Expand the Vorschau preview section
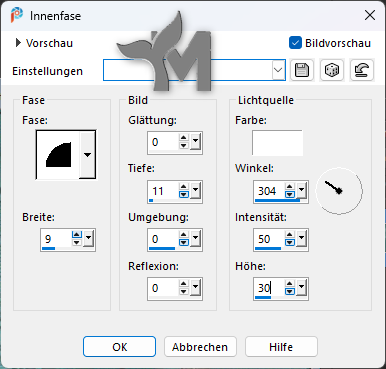 point(18,43)
